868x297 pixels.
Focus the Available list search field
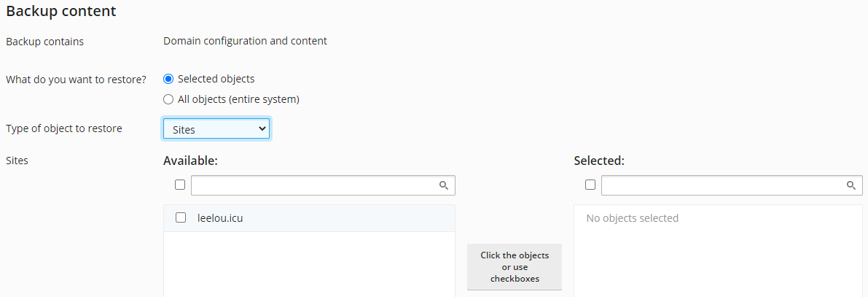[313, 185]
